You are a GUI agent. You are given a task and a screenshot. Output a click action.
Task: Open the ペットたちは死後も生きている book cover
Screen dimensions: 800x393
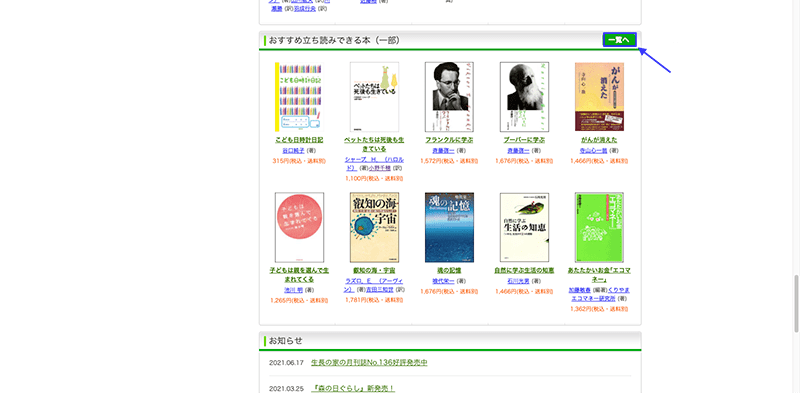point(374,97)
